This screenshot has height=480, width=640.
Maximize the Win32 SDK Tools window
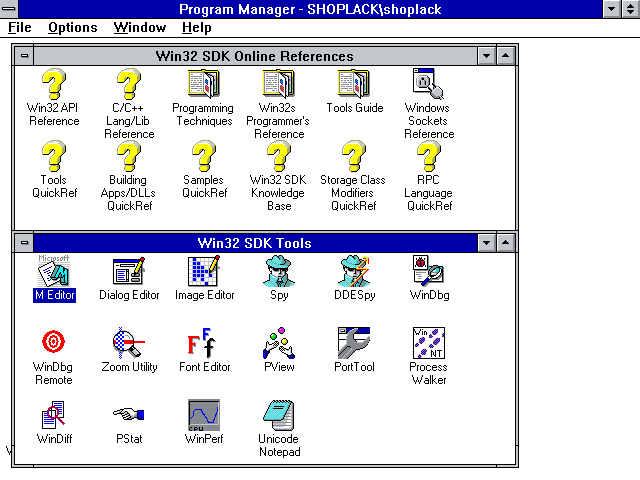click(x=506, y=242)
